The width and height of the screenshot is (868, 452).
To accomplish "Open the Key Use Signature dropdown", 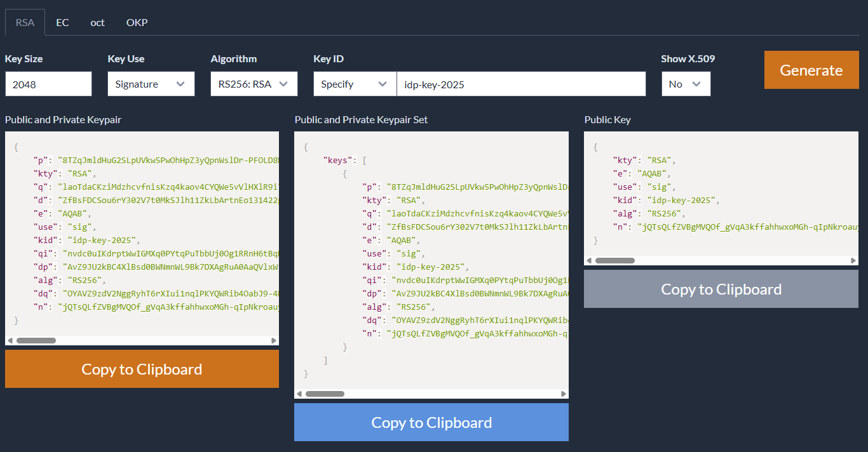I will (x=151, y=84).
